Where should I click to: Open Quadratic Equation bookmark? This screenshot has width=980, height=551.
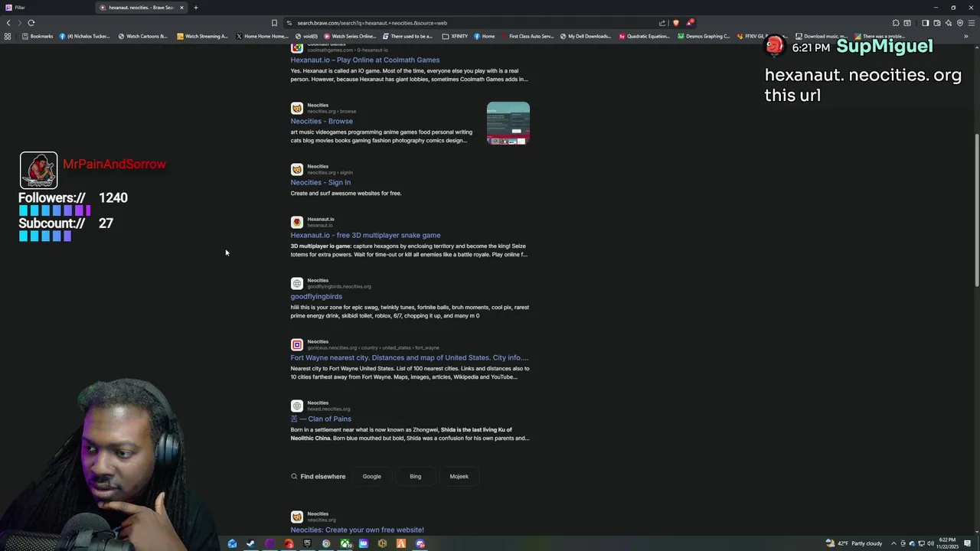[x=645, y=36]
